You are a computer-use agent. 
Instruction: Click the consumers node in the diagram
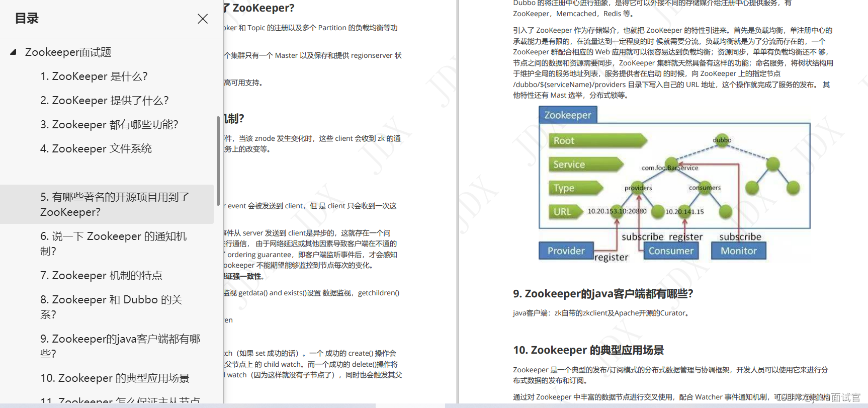(705, 188)
